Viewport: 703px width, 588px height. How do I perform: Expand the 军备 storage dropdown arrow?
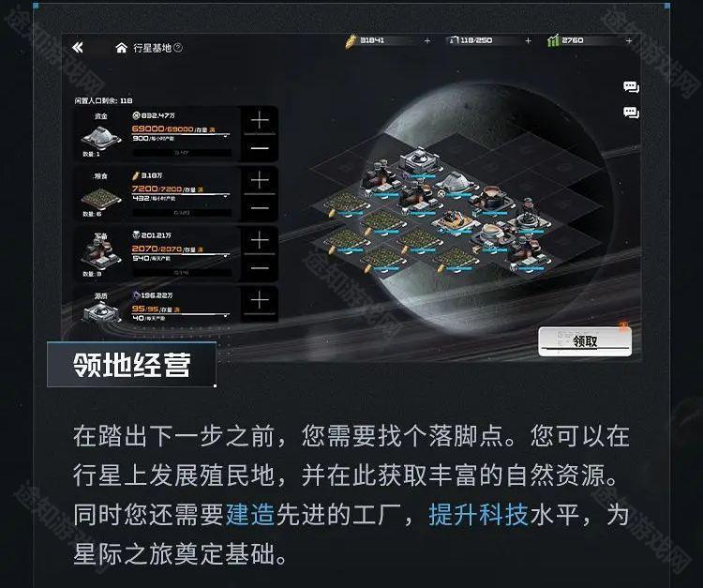coord(226,257)
